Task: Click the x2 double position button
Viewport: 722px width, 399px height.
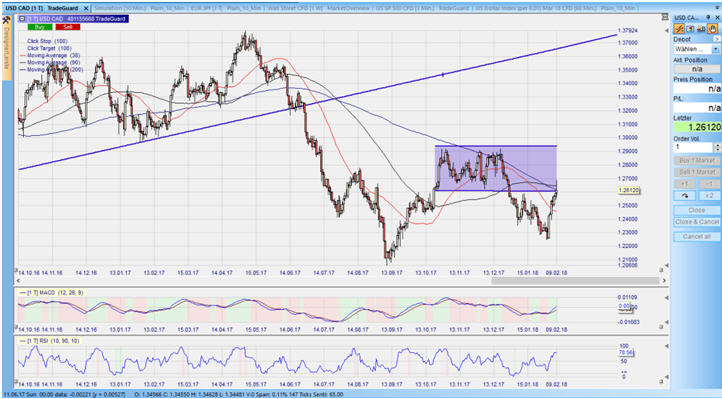Action: tap(709, 196)
